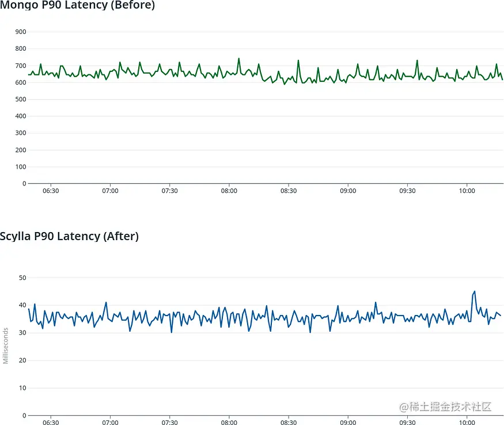The width and height of the screenshot is (504, 425).
Task: Click the 09:00 x-axis label on the Mongo chart
Action: (x=348, y=191)
